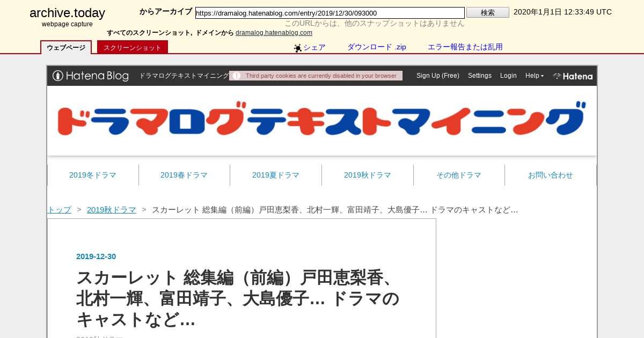
Task: Click the 2019-12-30 date link
Action: 96,256
